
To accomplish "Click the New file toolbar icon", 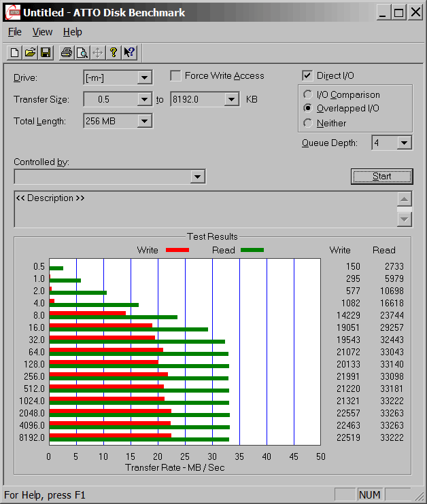I will 14,52.
